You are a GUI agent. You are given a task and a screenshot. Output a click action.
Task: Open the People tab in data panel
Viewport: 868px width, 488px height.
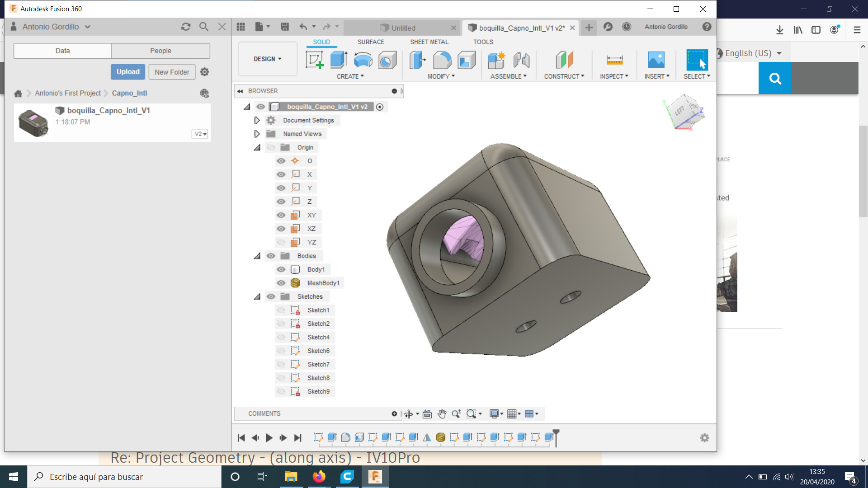point(160,51)
